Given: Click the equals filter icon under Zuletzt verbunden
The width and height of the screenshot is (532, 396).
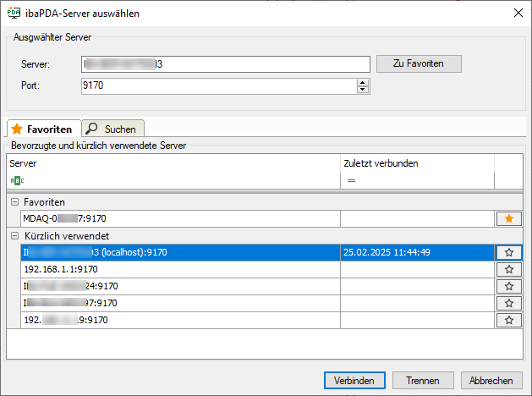Looking at the screenshot, I should tap(350, 180).
